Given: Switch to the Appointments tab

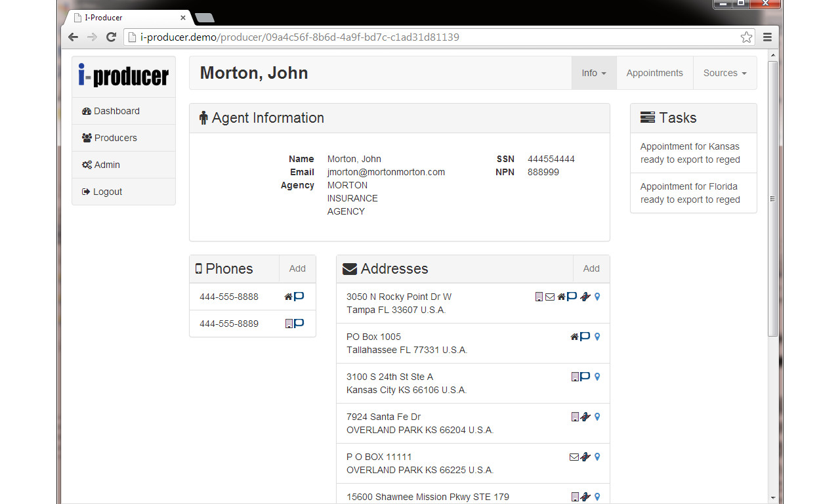Looking at the screenshot, I should pyautogui.click(x=655, y=73).
